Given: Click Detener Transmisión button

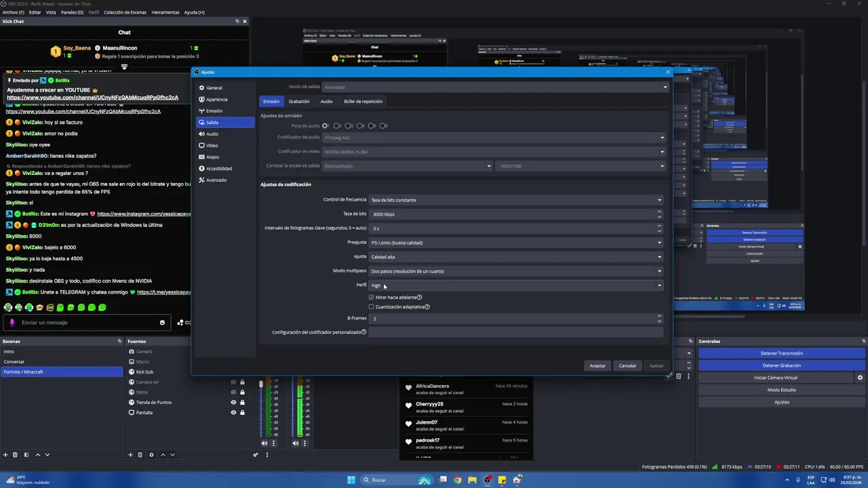Looking at the screenshot, I should pyautogui.click(x=781, y=353).
